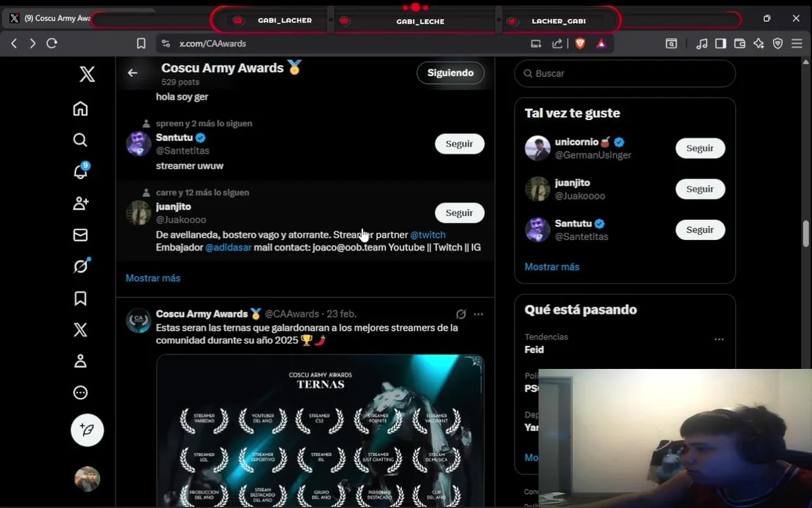The width and height of the screenshot is (812, 508).
Task: Open More options circle icon in sidebar
Action: click(80, 392)
